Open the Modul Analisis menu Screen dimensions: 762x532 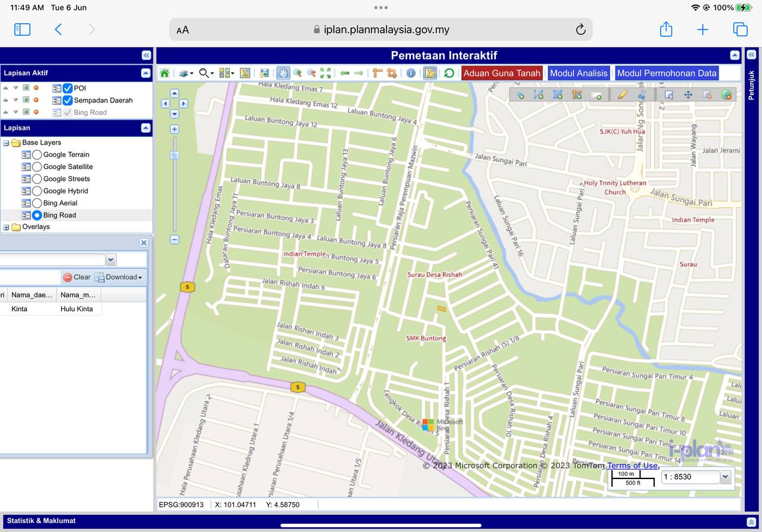click(579, 73)
